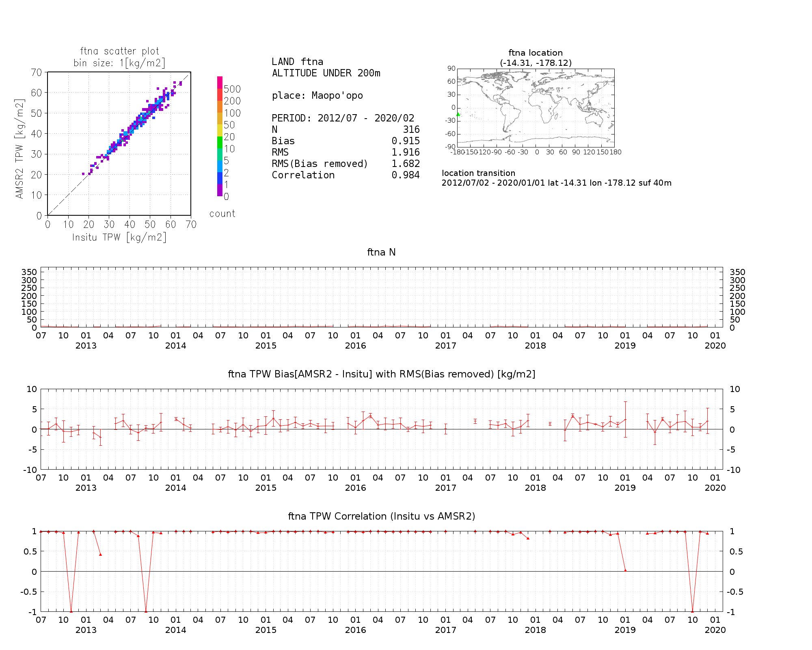Click the '350' left axis label of N chart
Screen dimensions: 812x650
tap(29, 272)
